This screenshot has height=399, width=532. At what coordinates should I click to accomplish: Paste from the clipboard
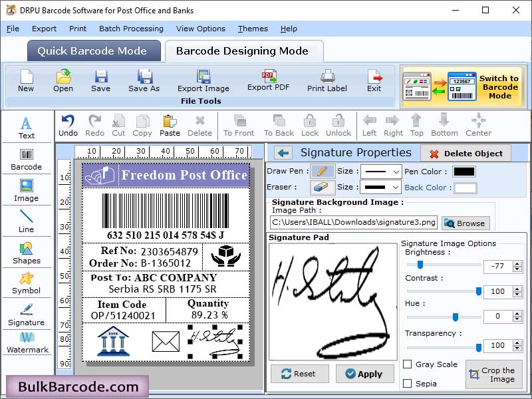(x=170, y=126)
